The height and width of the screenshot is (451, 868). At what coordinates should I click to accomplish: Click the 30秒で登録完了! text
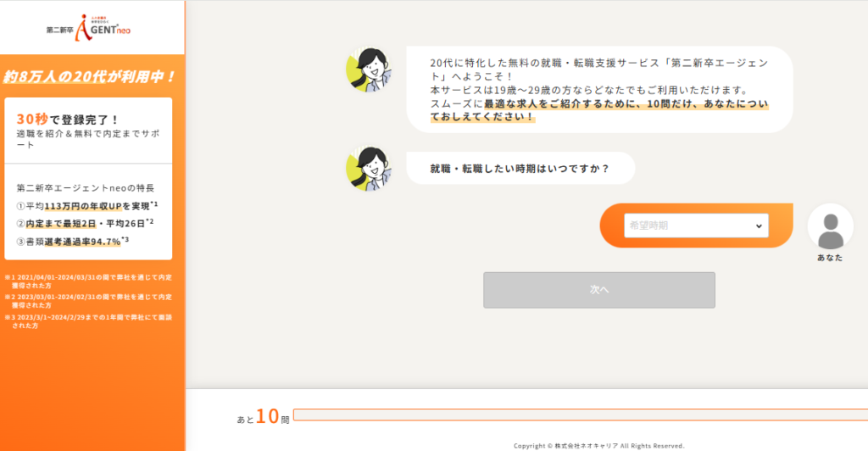68,119
